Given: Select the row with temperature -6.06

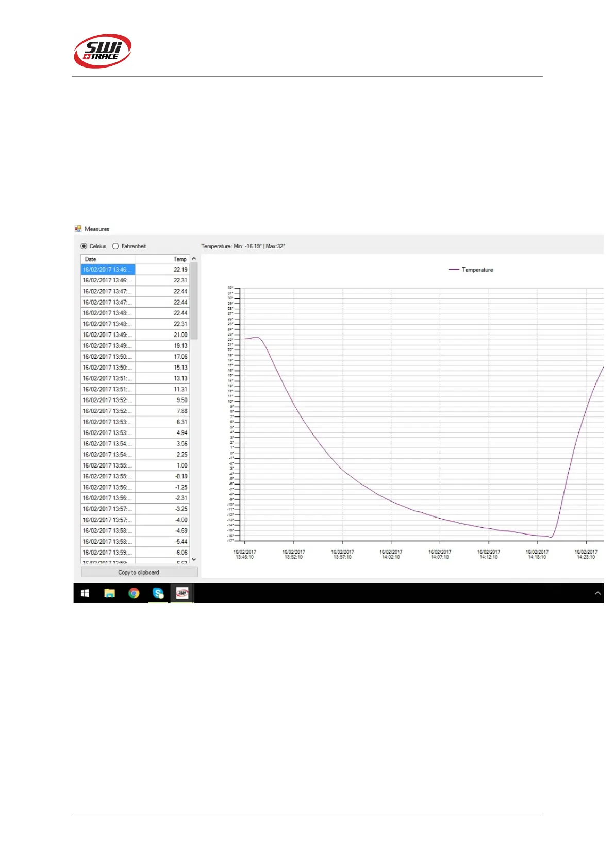Looking at the screenshot, I should (135, 553).
